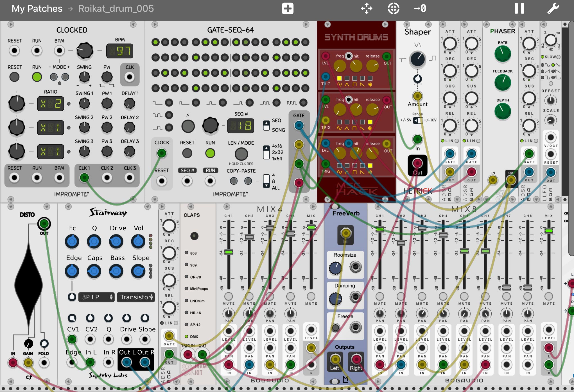Click the LEN / MODE button
The width and height of the screenshot is (574, 392).
(241, 154)
